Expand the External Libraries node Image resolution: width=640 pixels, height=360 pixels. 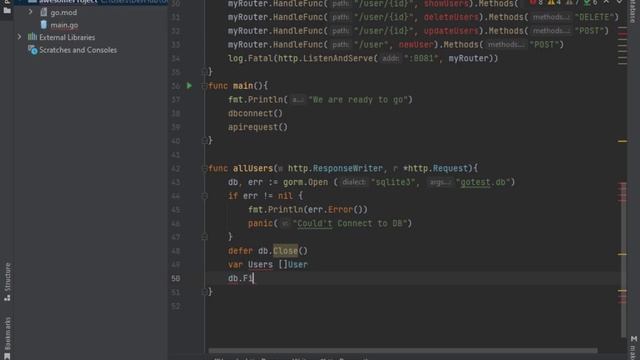19,37
